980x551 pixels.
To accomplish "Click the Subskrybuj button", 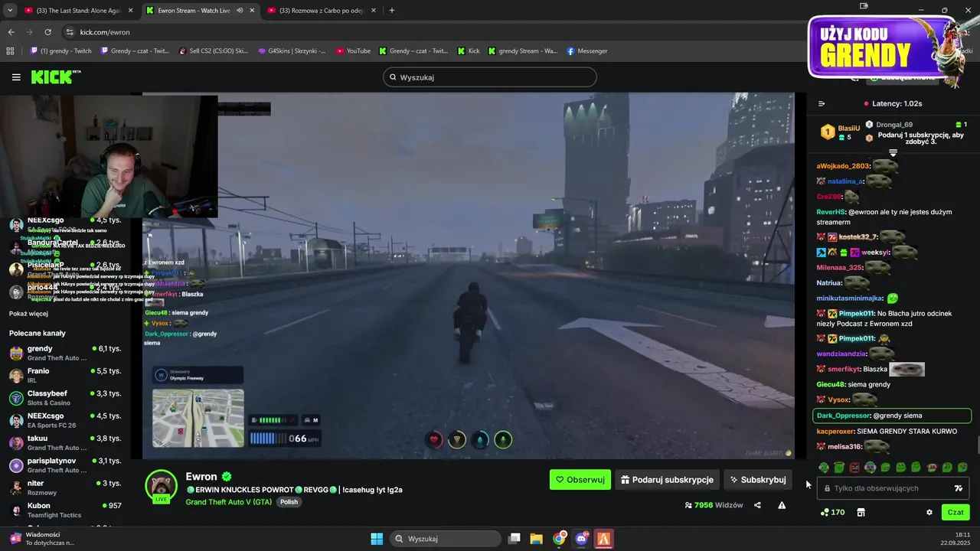I will pyautogui.click(x=758, y=480).
